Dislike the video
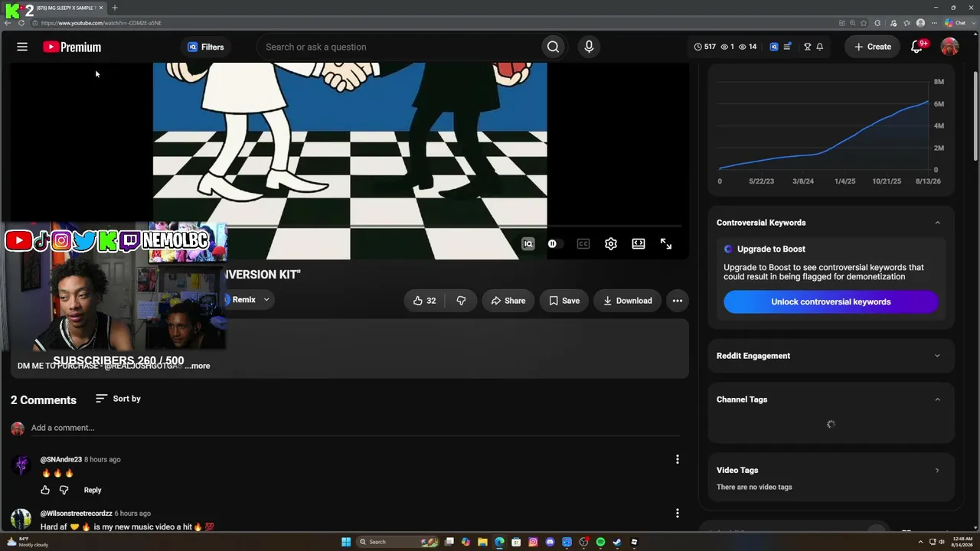 click(461, 301)
